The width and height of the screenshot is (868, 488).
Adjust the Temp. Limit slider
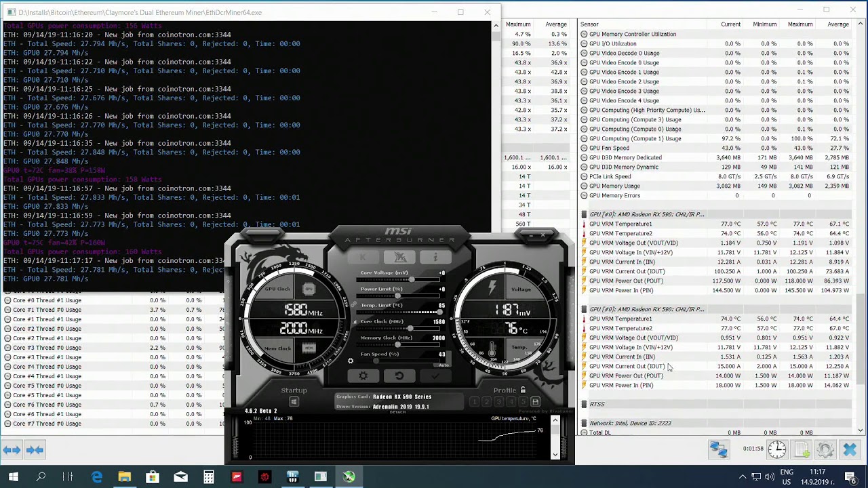398,312
